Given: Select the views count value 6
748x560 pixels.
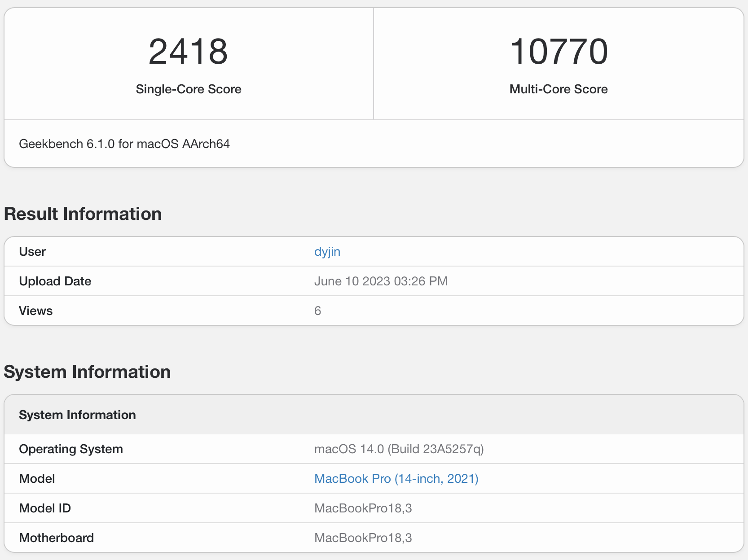Looking at the screenshot, I should [x=317, y=311].
